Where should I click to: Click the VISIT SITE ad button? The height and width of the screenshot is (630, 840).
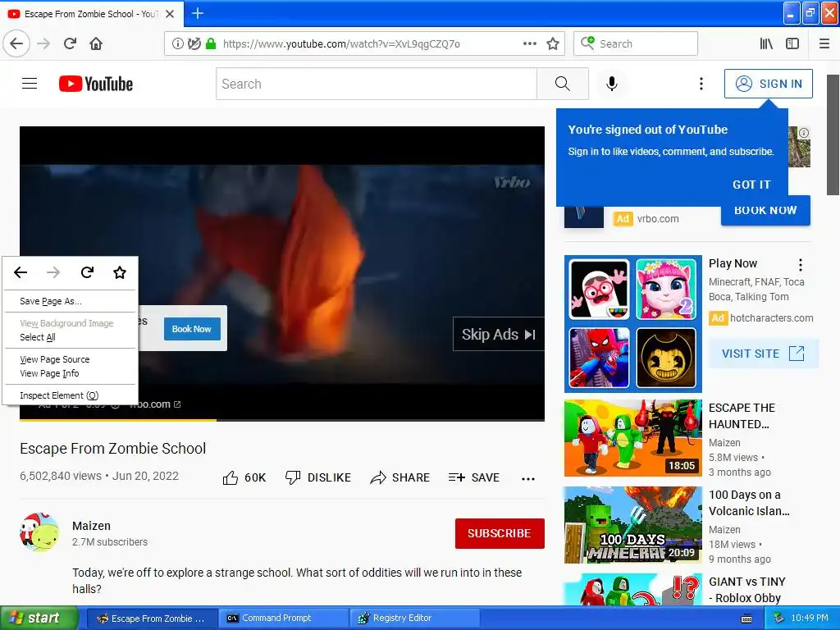coord(763,354)
